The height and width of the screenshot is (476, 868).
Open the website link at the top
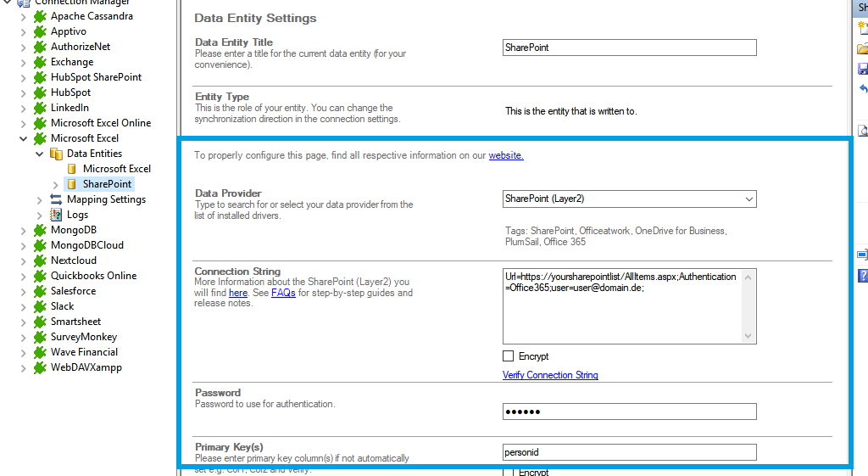pyautogui.click(x=506, y=155)
